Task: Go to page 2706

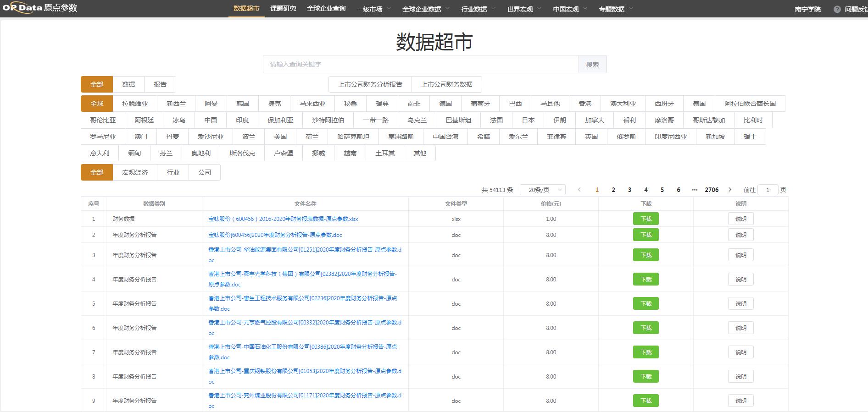Action: pyautogui.click(x=712, y=190)
